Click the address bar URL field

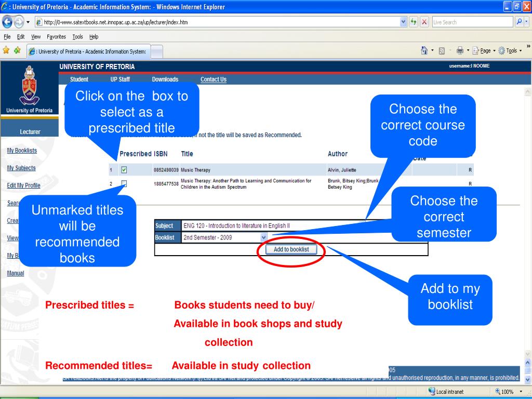tap(217, 22)
